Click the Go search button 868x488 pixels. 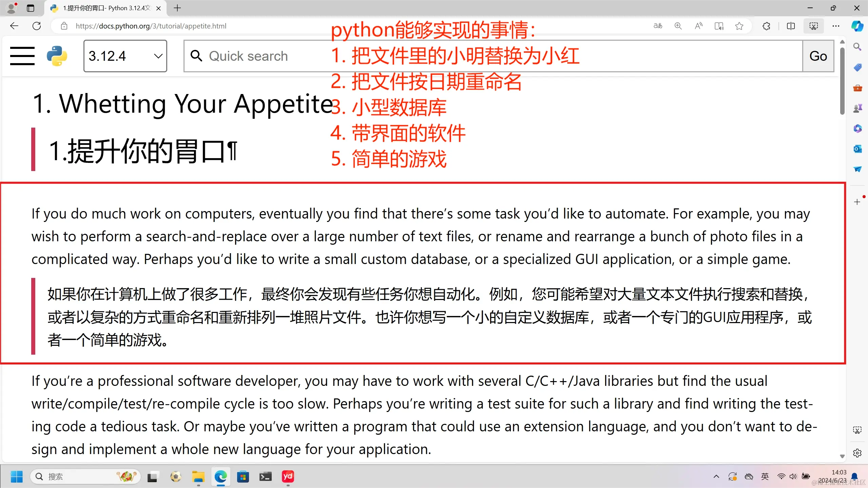pos(818,56)
